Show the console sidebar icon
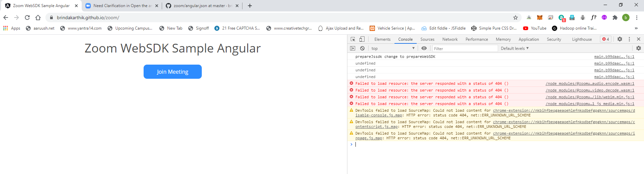This screenshot has height=174, width=644. pos(352,48)
